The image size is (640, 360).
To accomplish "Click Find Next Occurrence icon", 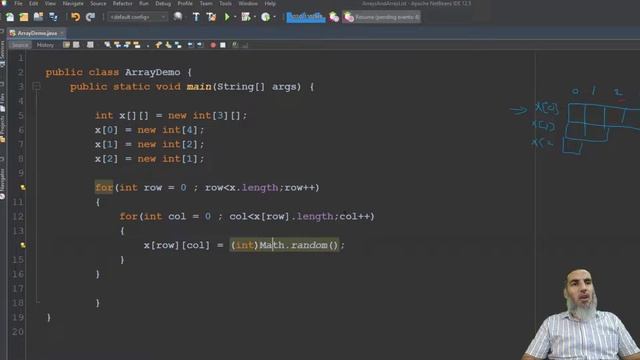I will pyautogui.click(x=127, y=45).
